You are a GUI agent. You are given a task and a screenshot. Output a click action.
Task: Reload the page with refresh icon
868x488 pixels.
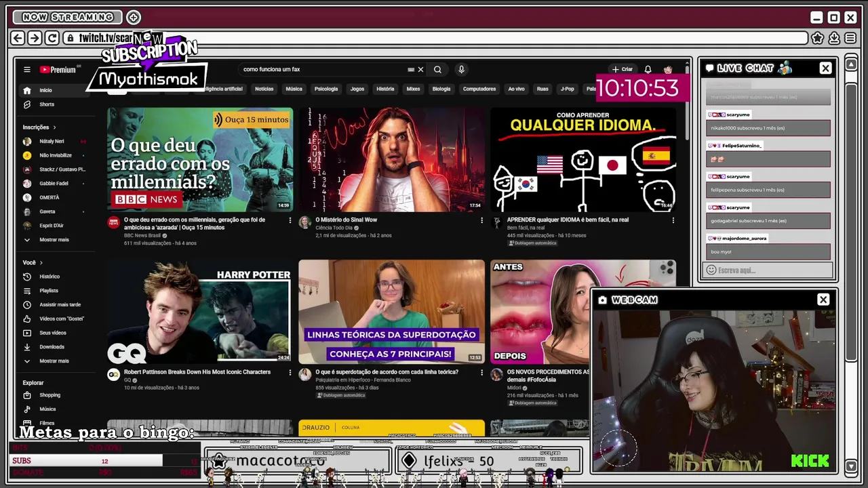[52, 38]
